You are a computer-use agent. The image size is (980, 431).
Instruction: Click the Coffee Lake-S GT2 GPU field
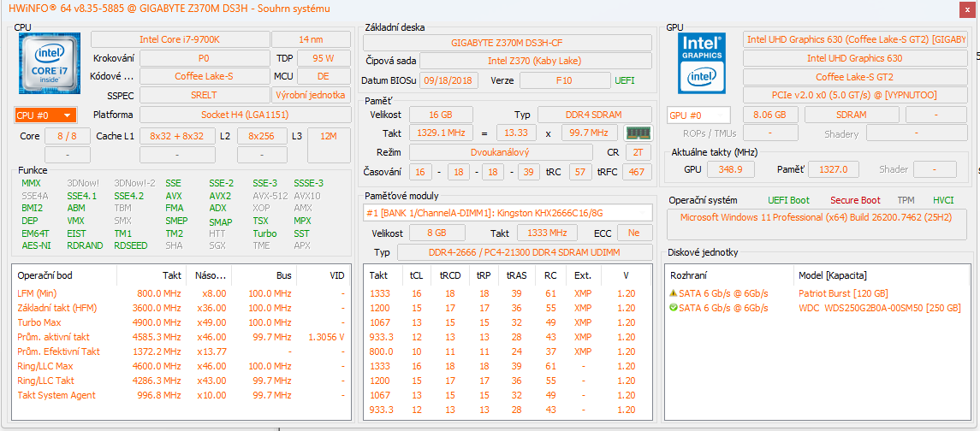pos(854,77)
